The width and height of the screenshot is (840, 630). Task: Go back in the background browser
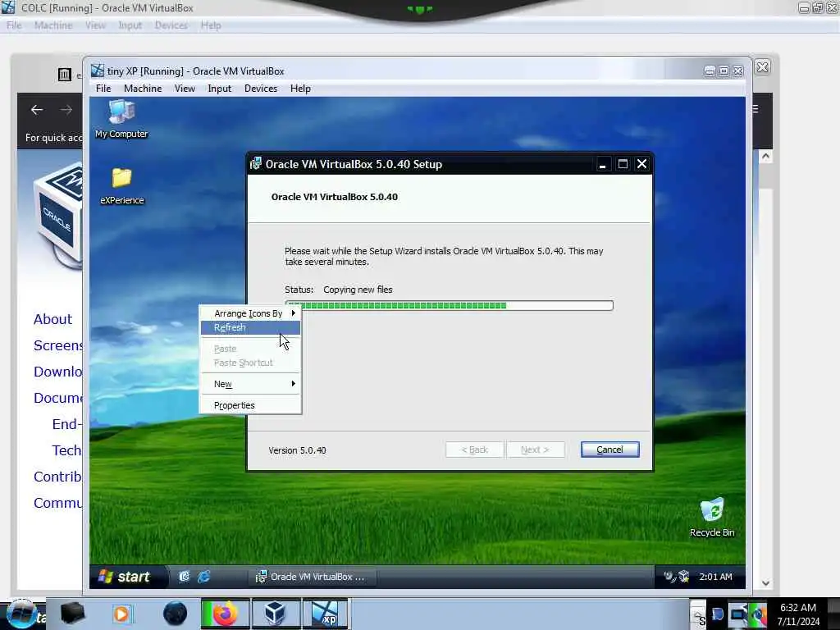point(37,110)
